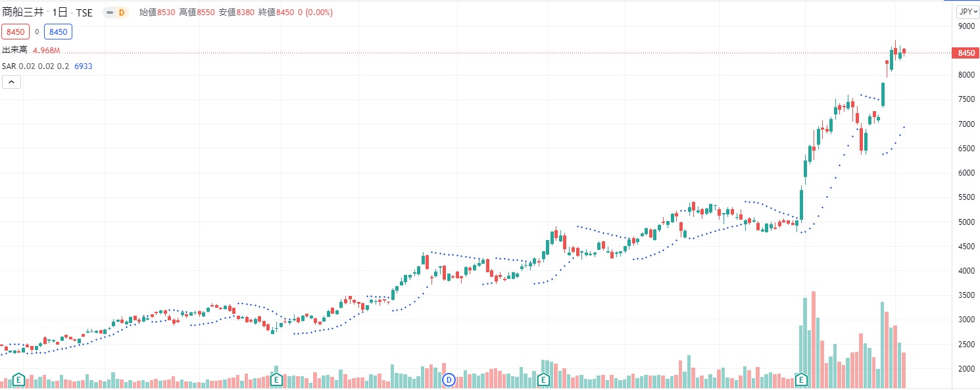Select the 出来高 volume indicator label
This screenshot has width=980, height=390.
point(15,50)
